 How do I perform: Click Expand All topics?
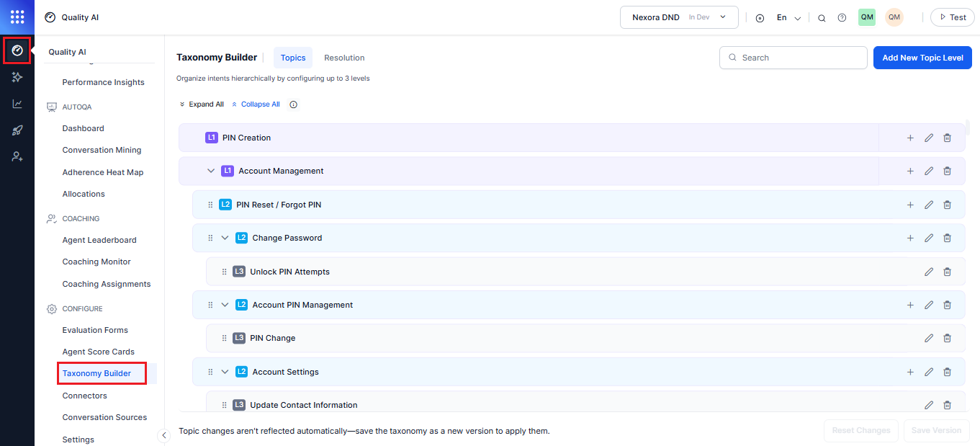coord(202,104)
